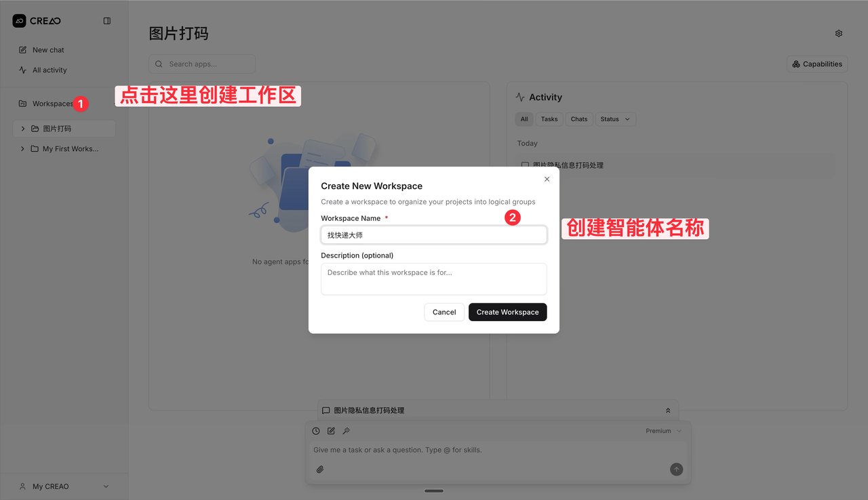868x500 pixels.
Task: Click the All activity pulse icon
Action: point(23,70)
